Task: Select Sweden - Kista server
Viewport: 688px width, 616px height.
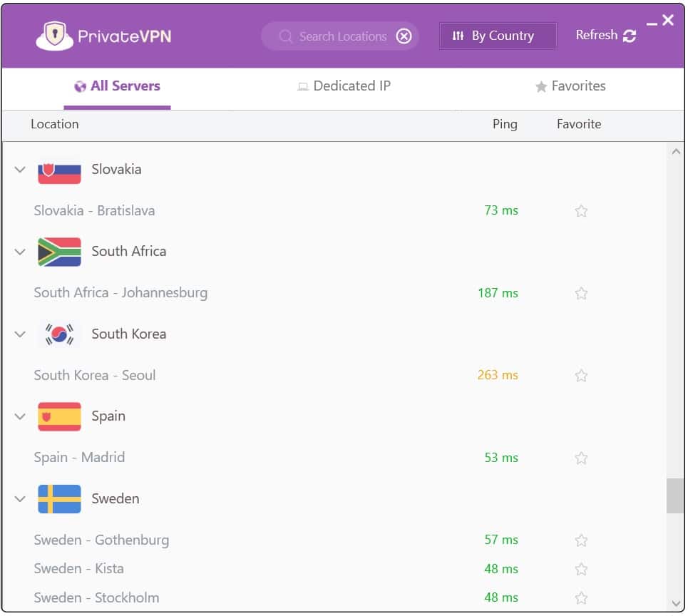Action: click(78, 569)
